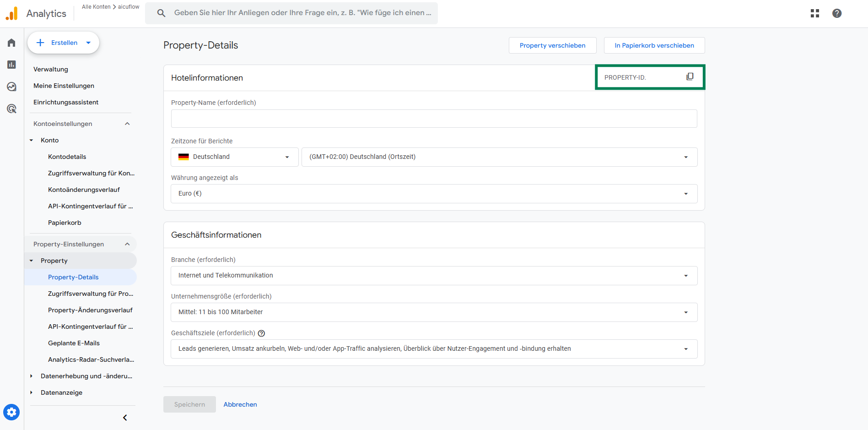Open the Google apps grid icon

pyautogui.click(x=814, y=13)
